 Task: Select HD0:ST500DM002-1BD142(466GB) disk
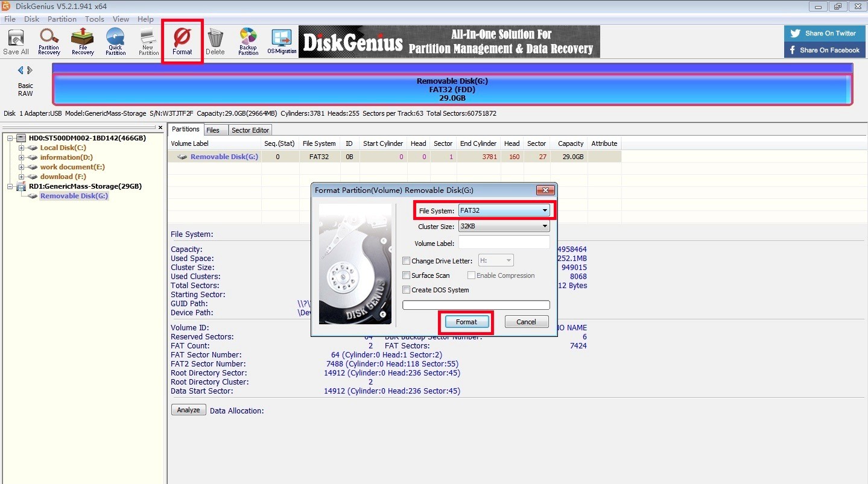pyautogui.click(x=87, y=138)
